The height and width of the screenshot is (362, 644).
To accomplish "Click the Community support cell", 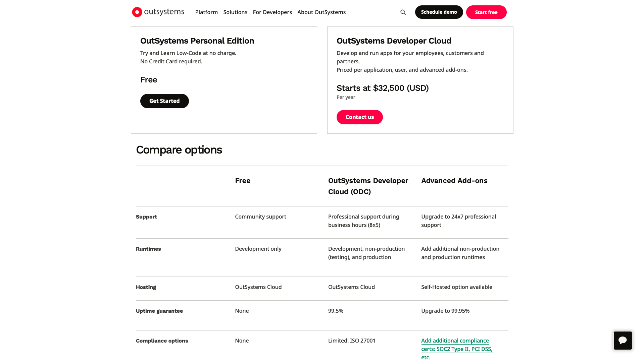I will (x=260, y=217).
